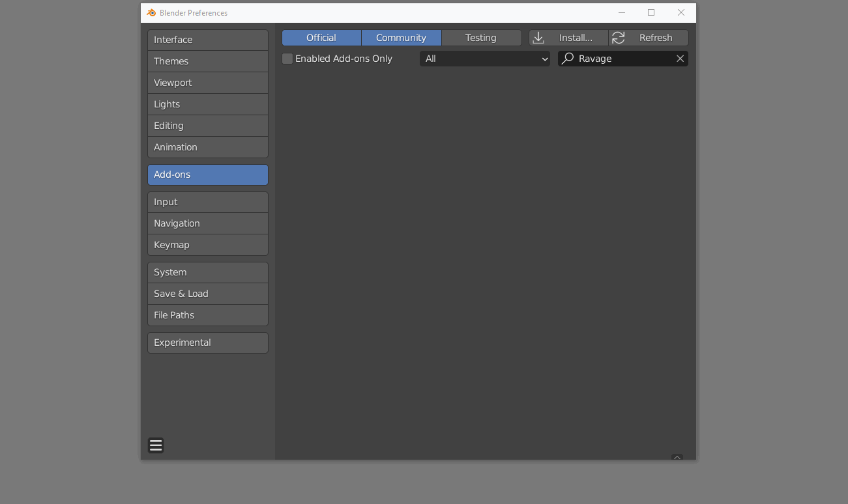
Task: Switch to the Experimental section
Action: (208, 343)
